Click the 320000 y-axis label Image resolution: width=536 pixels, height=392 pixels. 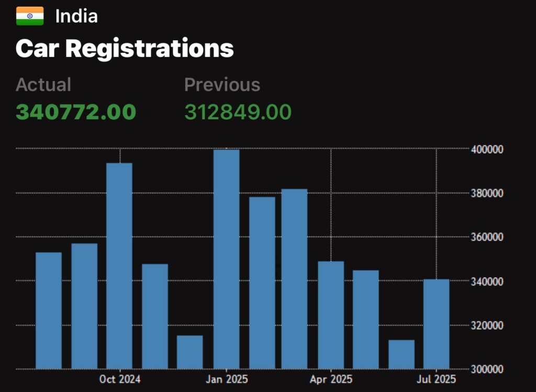(x=487, y=325)
